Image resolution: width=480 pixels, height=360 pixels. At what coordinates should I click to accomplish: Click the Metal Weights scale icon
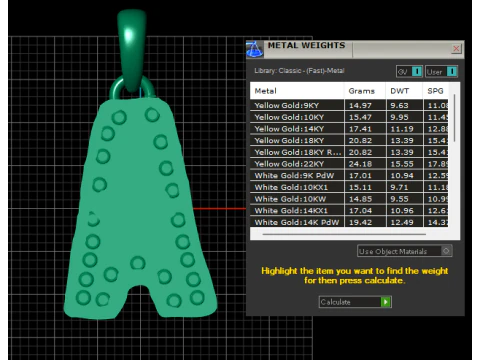(x=255, y=49)
